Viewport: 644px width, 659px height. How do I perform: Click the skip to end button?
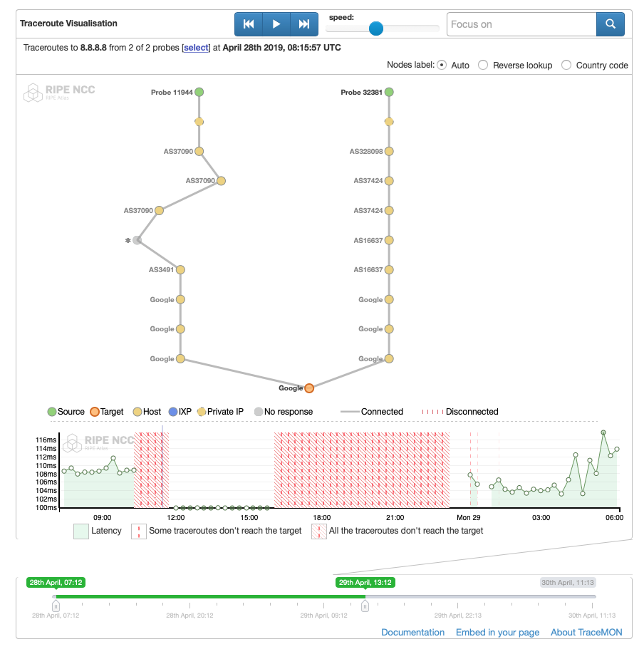pyautogui.click(x=304, y=24)
